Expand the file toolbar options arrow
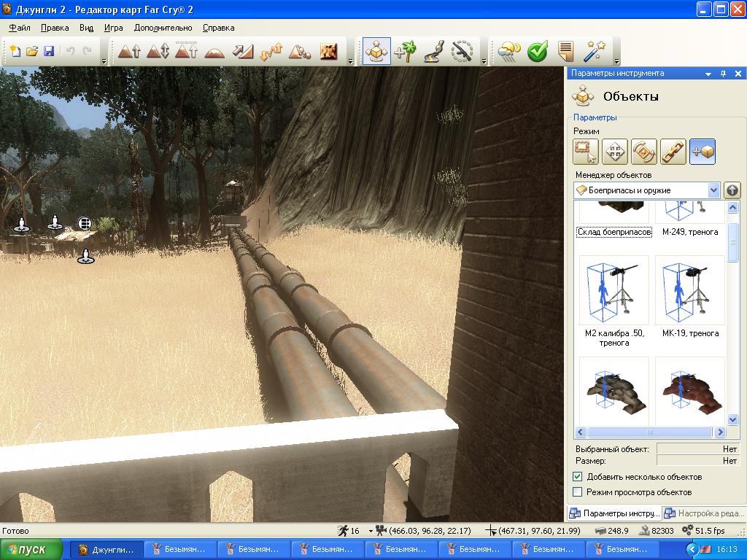Viewport: 747px width, 560px height. point(104,61)
